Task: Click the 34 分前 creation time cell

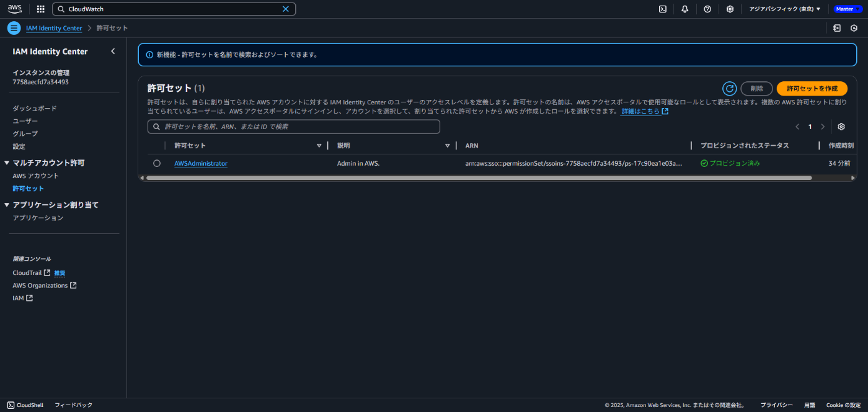Action: click(x=839, y=163)
